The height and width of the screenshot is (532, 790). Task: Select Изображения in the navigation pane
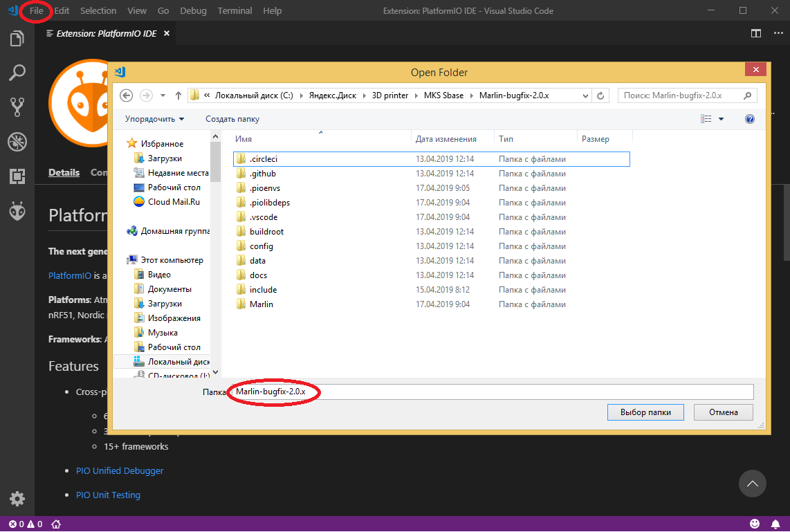coord(174,318)
